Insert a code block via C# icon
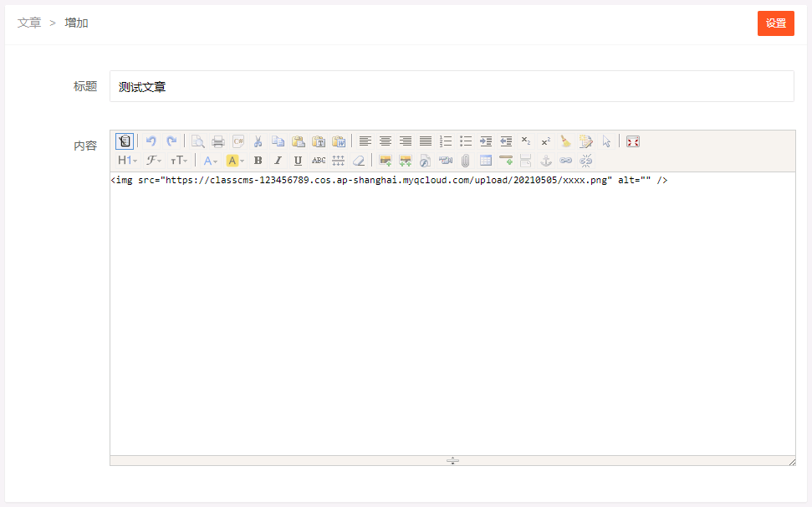Screen dimensions: 812x507 (x=238, y=141)
